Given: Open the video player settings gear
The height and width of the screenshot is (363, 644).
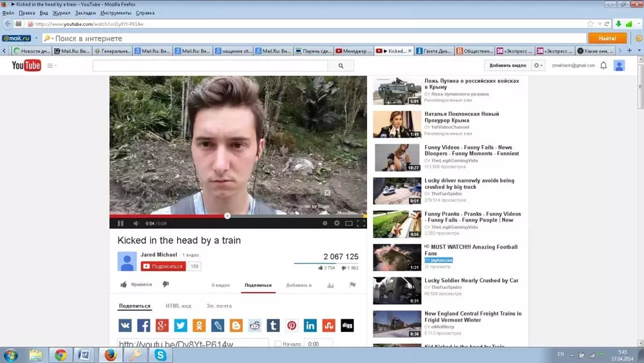Looking at the screenshot, I should coord(337,224).
